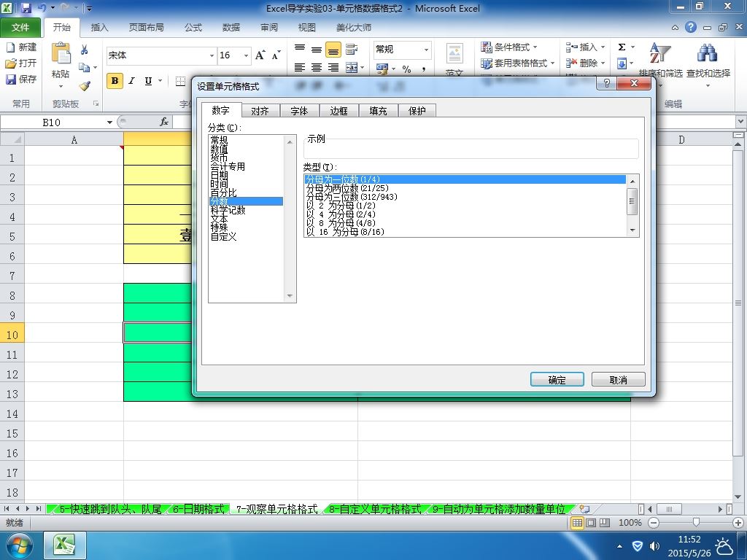Click the accounting number format icon
747x560 pixels.
[x=382, y=69]
